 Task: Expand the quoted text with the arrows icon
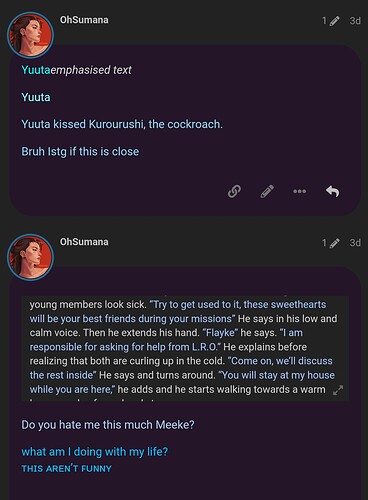pyautogui.click(x=338, y=390)
